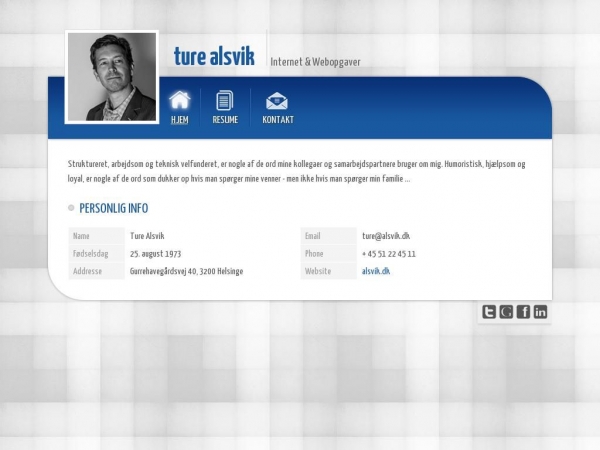Image resolution: width=600 pixels, height=450 pixels.
Task: Click the profile portrait photo
Action: 112,77
